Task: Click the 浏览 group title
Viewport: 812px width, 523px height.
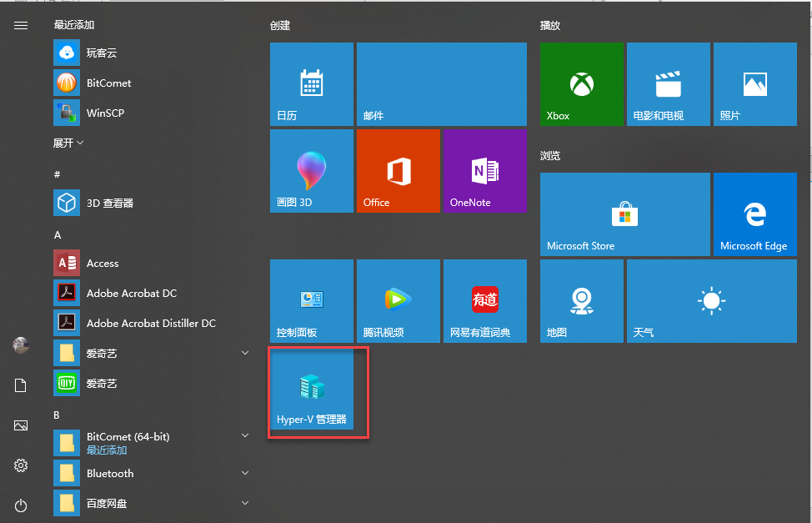Action: click(550, 155)
